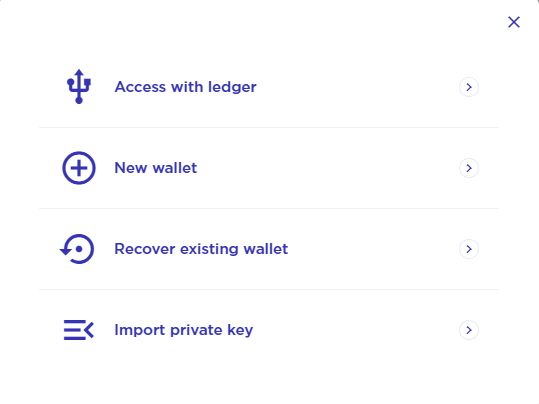Open the Import private key menu row
Screen dimensions: 539x404
269,330
